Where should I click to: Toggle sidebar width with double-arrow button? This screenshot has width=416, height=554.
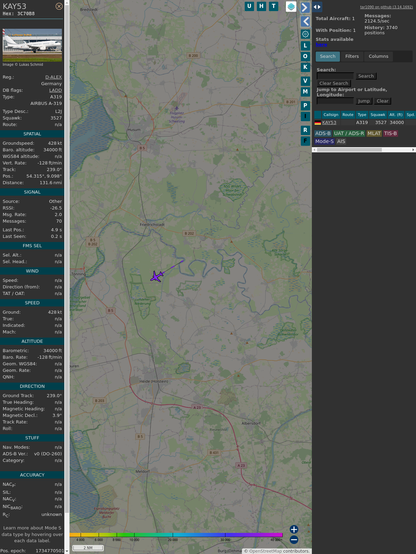pyautogui.click(x=317, y=7)
